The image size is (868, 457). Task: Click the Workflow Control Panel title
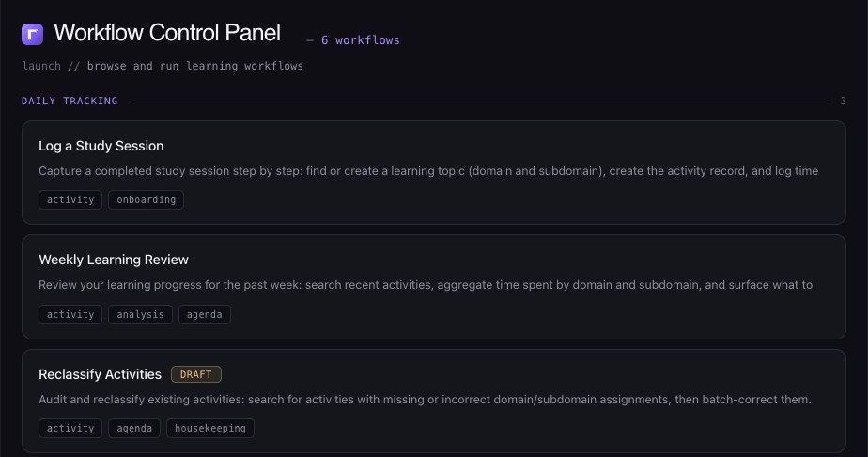click(x=167, y=33)
